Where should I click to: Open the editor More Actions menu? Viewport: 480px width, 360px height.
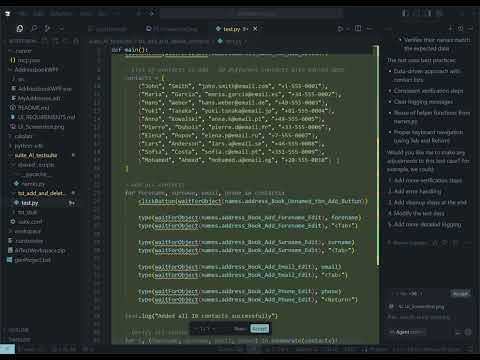[369, 29]
